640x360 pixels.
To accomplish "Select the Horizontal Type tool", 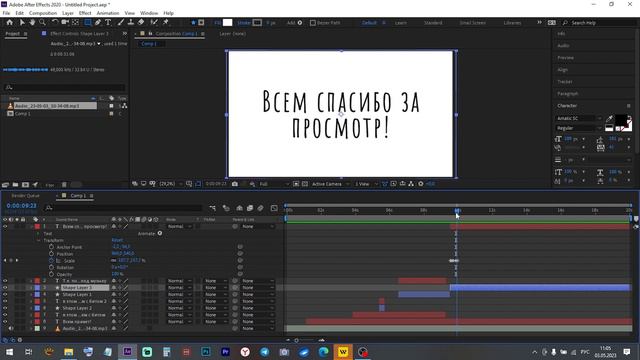I will pos(108,22).
